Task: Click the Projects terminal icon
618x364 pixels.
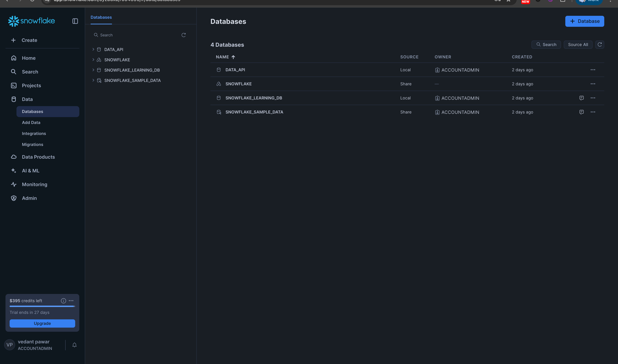Action: point(14,85)
